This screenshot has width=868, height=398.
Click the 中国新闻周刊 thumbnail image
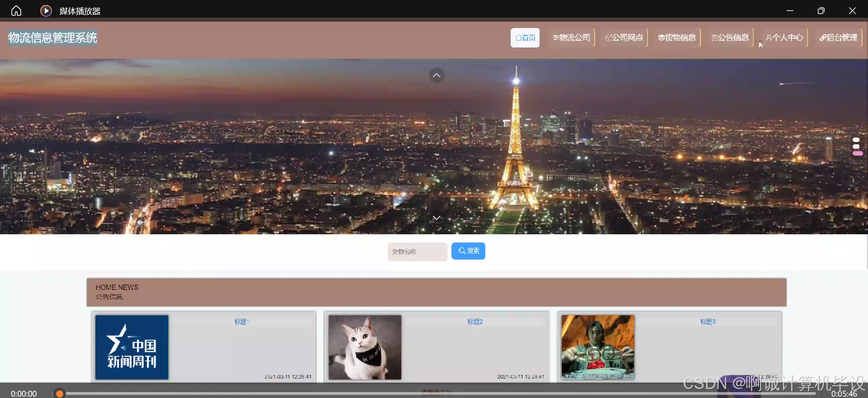click(x=132, y=347)
